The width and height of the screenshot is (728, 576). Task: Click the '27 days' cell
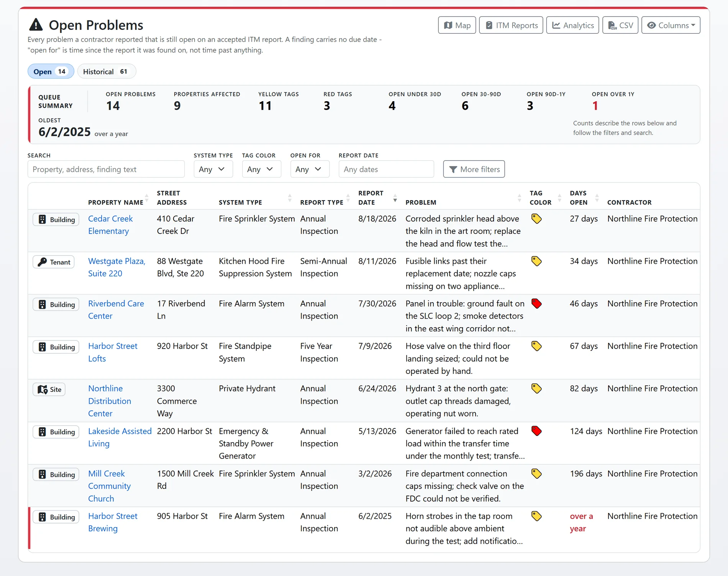(584, 219)
